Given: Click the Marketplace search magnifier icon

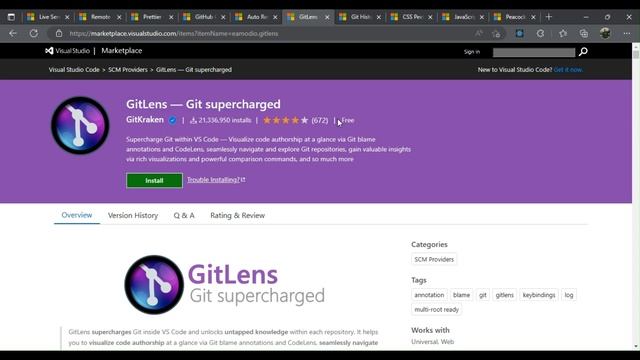Looking at the screenshot, I should pyautogui.click(x=583, y=51).
